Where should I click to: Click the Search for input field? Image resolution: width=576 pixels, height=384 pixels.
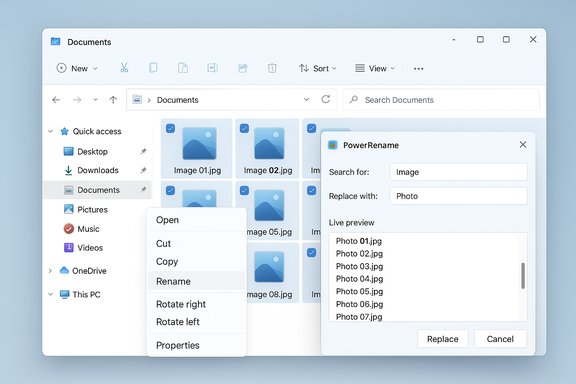[458, 172]
